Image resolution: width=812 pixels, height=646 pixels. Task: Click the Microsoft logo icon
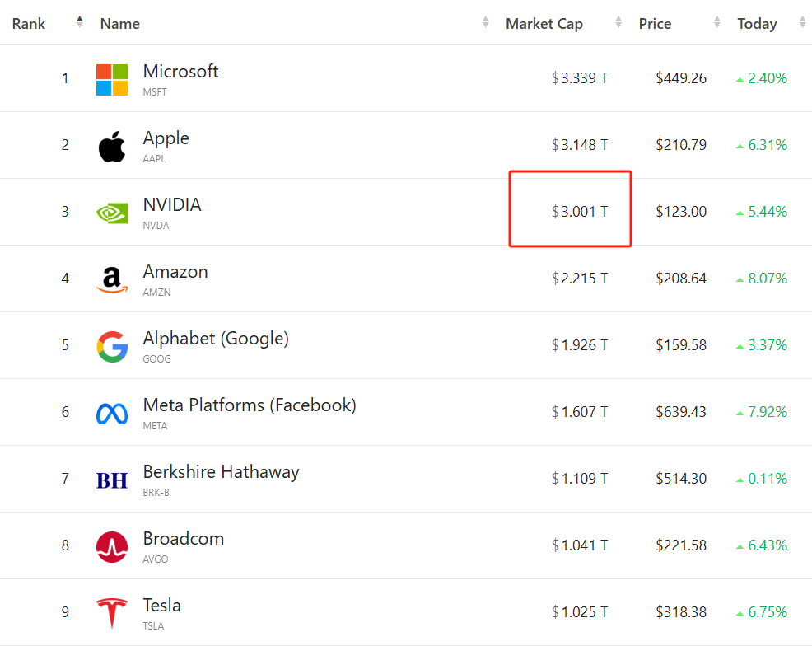pos(112,80)
